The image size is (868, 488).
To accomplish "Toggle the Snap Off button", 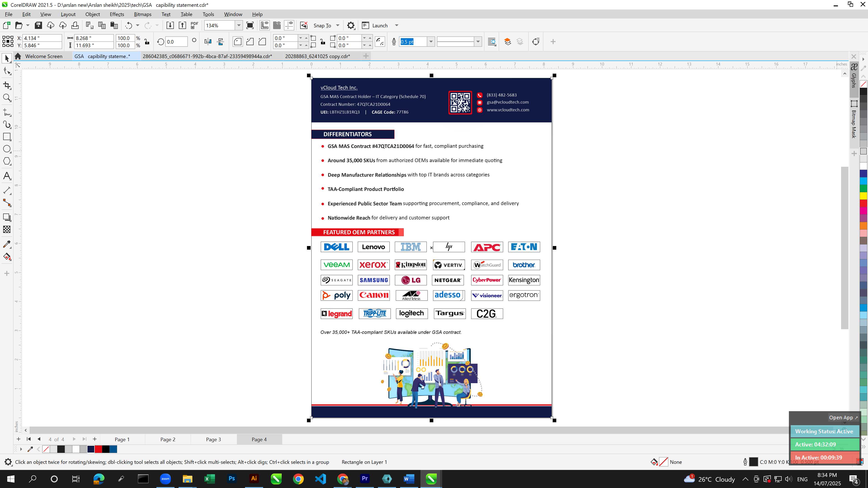I will 304,26.
